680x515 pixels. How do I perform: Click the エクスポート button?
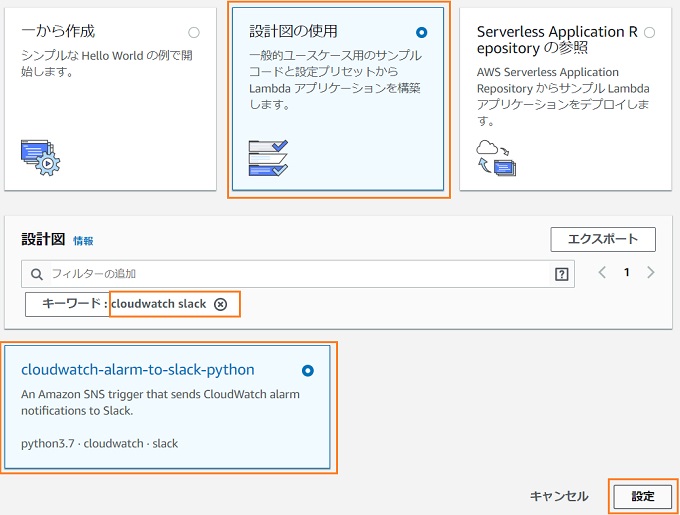pos(603,239)
